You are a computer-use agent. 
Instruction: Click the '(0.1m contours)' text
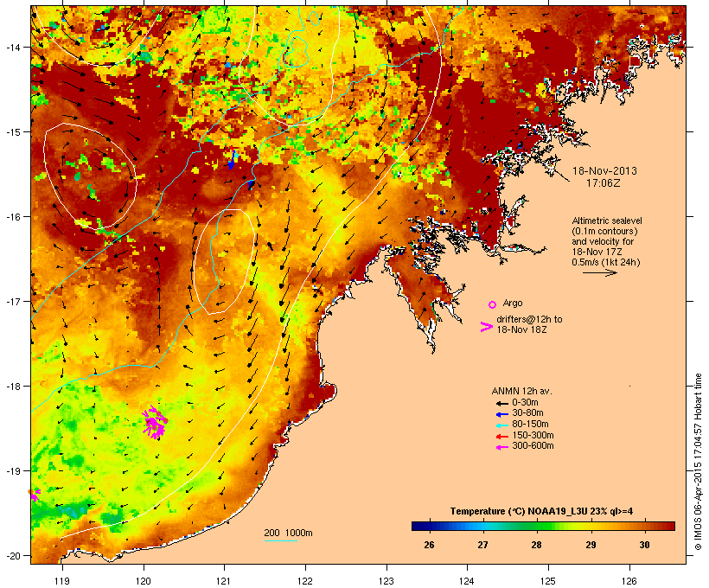pyautogui.click(x=604, y=231)
